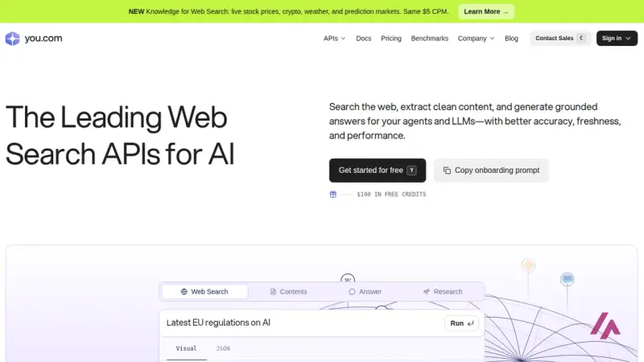Click the document icon on Contents tab
This screenshot has width=644, height=362.
pos(273,291)
